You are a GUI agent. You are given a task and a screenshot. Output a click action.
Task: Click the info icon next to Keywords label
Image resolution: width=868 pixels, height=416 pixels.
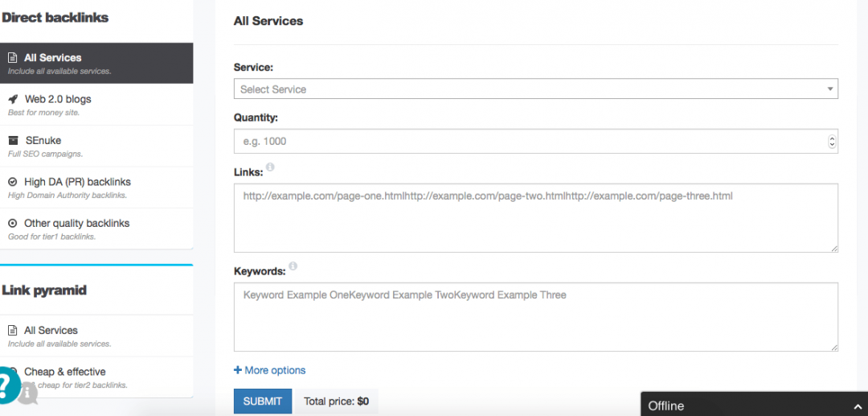click(x=293, y=266)
